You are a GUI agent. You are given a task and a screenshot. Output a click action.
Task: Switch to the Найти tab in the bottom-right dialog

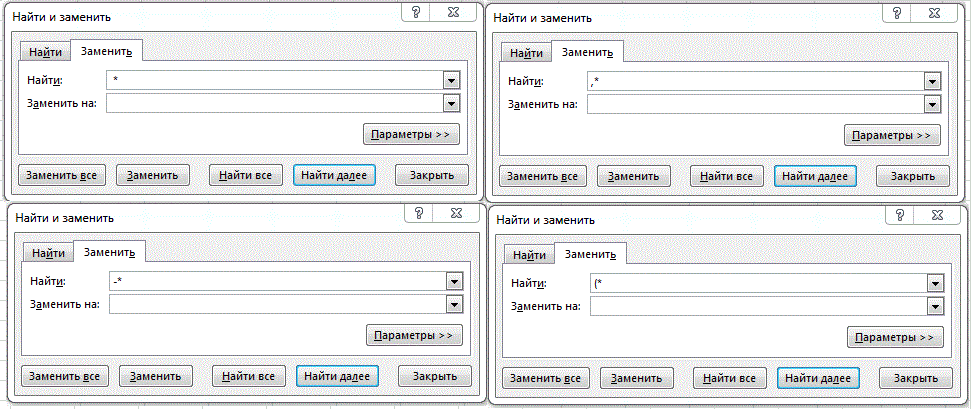coord(529,255)
